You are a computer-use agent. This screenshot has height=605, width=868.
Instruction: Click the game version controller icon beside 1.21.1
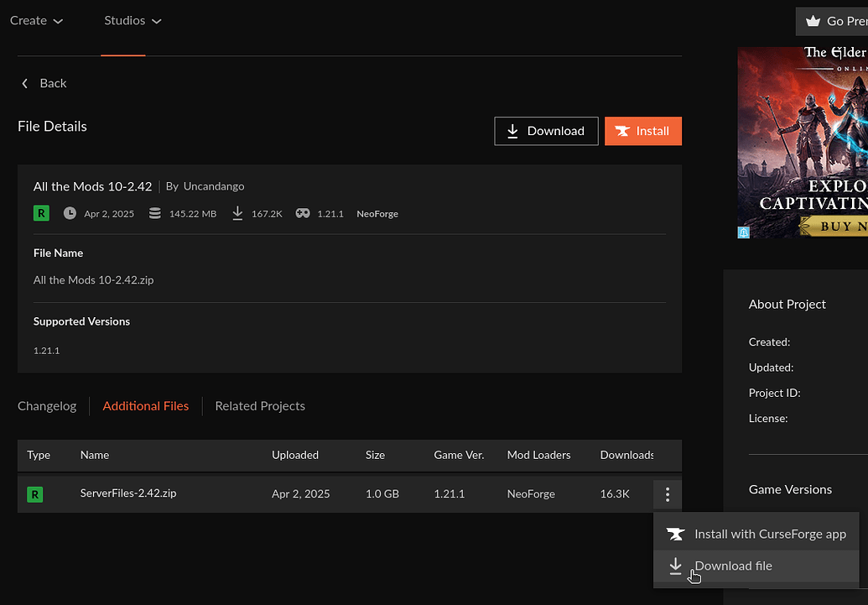pyautogui.click(x=302, y=213)
